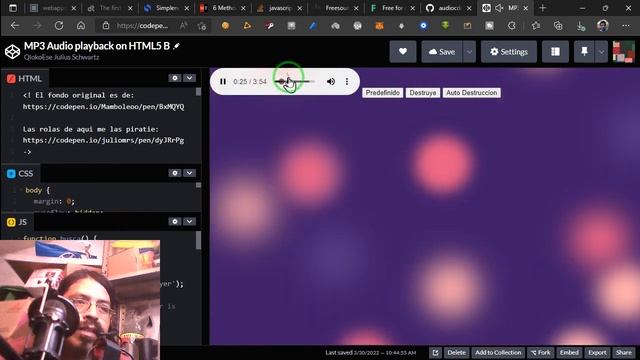The width and height of the screenshot is (640, 360).
Task: Open the Save options dropdown arrow
Action: pos(469,51)
